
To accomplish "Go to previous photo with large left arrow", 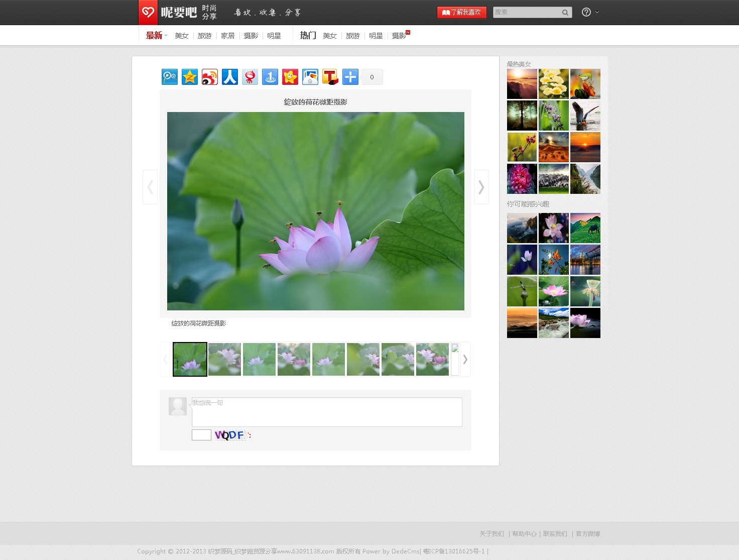I will click(150, 187).
